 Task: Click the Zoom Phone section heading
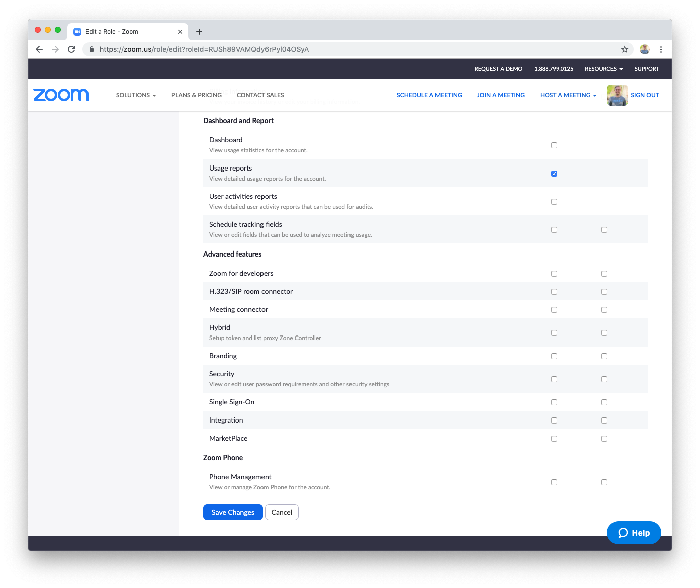click(223, 458)
